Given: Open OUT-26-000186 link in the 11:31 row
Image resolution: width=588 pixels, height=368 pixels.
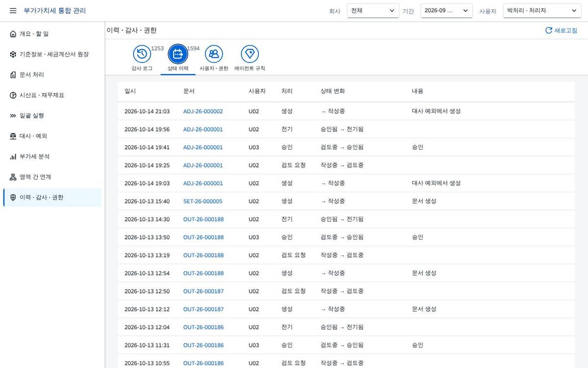Looking at the screenshot, I should click(203, 345).
